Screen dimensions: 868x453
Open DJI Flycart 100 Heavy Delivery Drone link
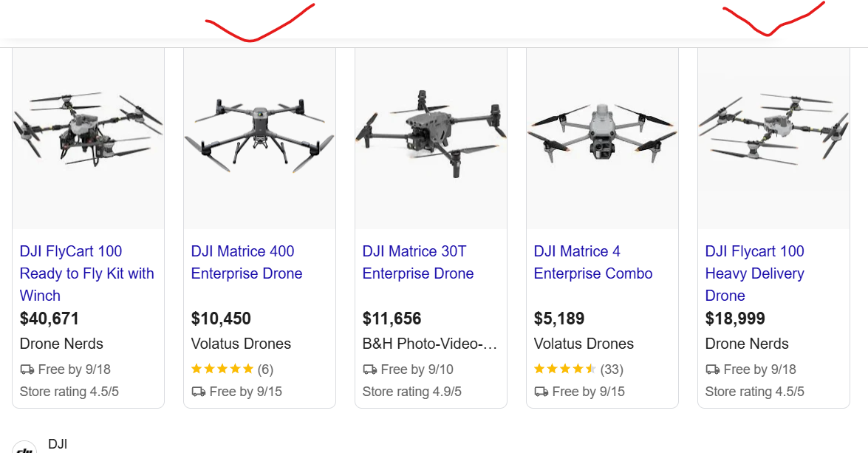pyautogui.click(x=754, y=273)
